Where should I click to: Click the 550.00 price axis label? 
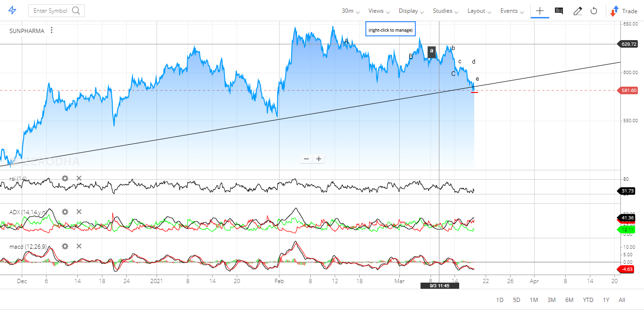(x=630, y=121)
